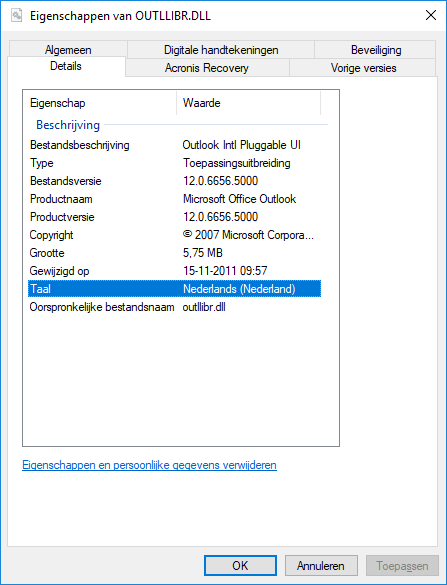
Task: Open the Beveiliging tab
Action: click(x=376, y=50)
